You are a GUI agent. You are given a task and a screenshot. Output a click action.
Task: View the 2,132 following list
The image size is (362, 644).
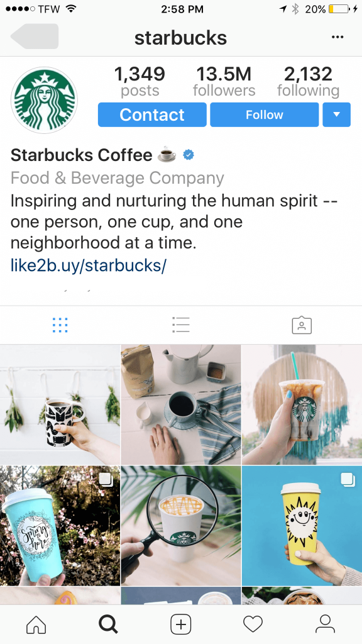click(x=308, y=81)
